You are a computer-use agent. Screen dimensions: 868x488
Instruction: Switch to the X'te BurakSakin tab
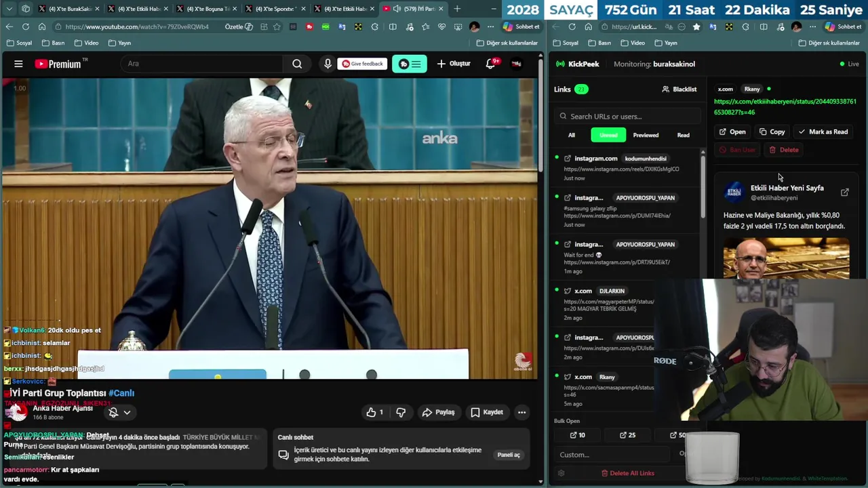point(69,9)
